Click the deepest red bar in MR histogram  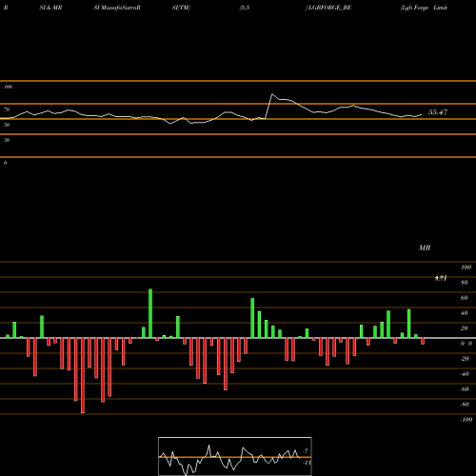tap(83, 375)
